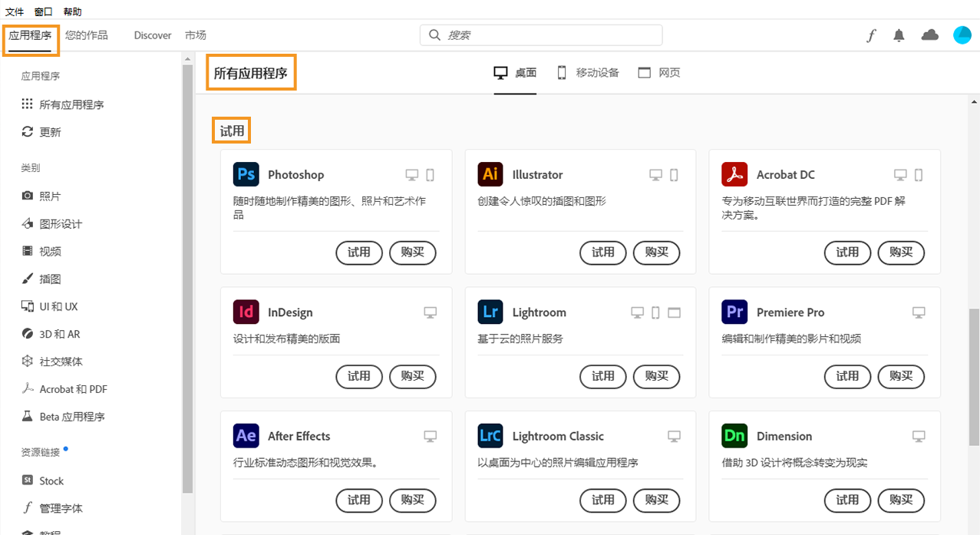Open the Acrobat 和 PDF category
This screenshot has height=535, width=980.
(x=64, y=389)
